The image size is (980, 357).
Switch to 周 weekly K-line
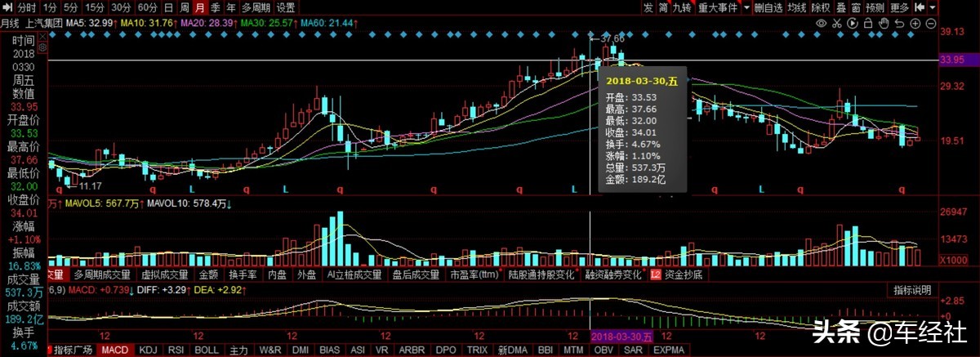pyautogui.click(x=184, y=8)
